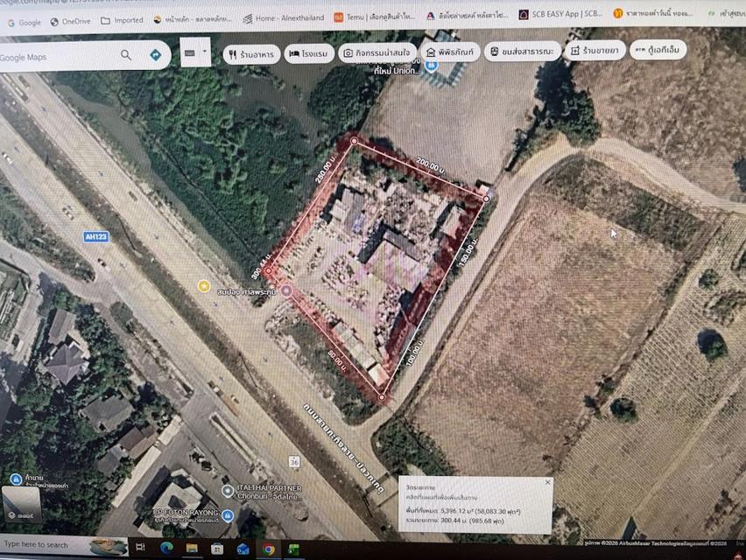746x560 pixels.
Task: Click the blue marker near Union at top
Action: coord(431,65)
